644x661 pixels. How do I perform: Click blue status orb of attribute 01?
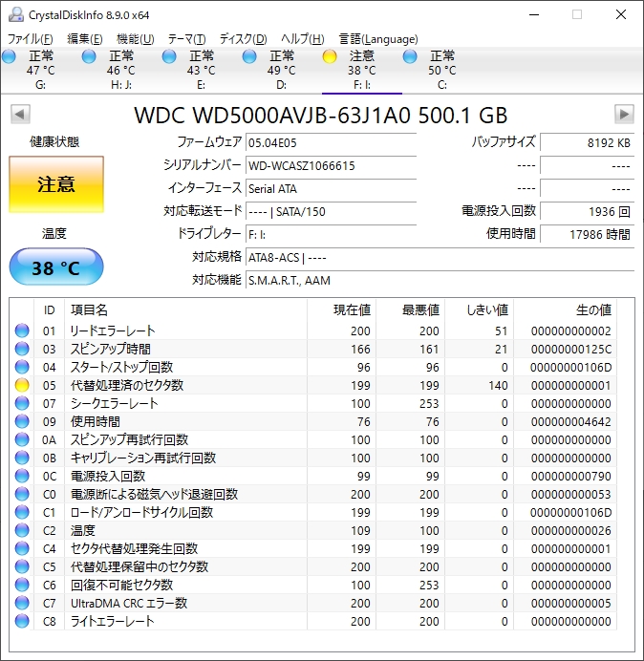tap(22, 330)
